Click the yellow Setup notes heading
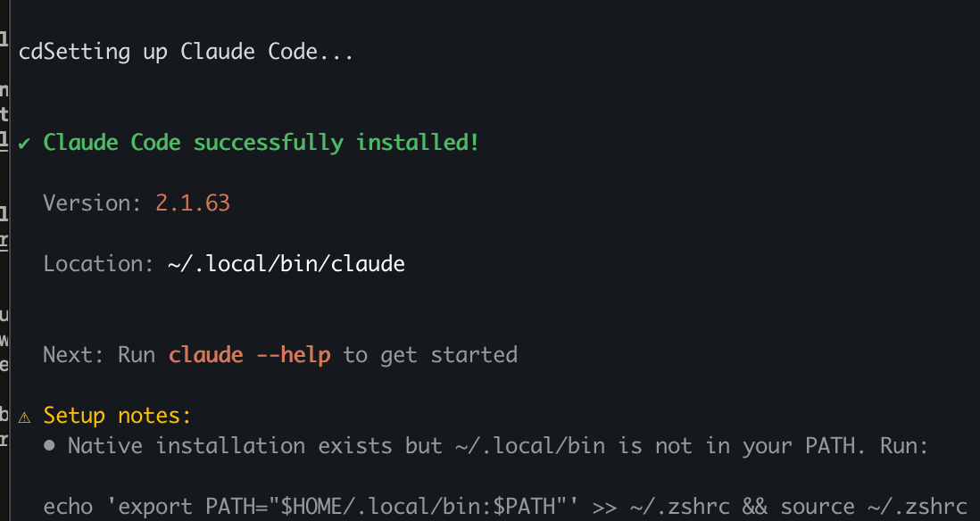Image resolution: width=980 pixels, height=521 pixels. 117,416
